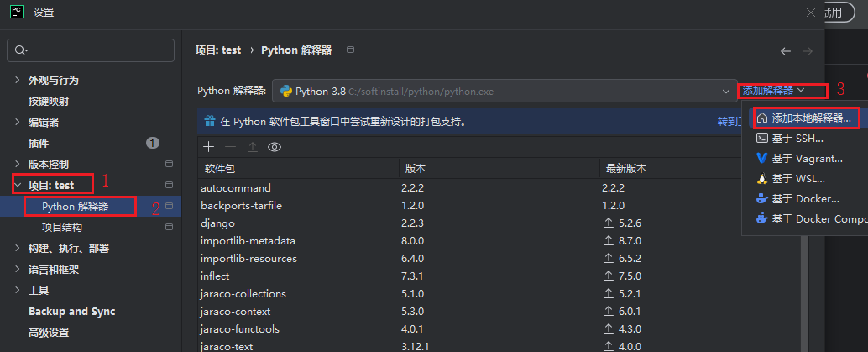Image resolution: width=868 pixels, height=352 pixels.
Task: Close the settings dialog with X
Action: click(x=811, y=13)
